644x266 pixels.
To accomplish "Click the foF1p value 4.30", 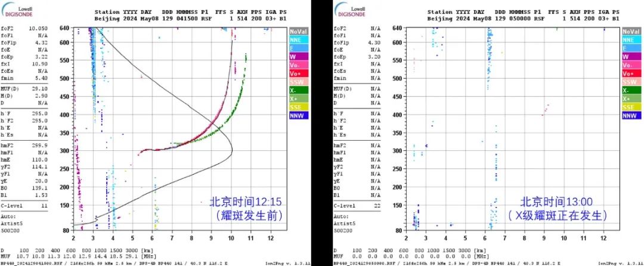I will tap(374, 42).
